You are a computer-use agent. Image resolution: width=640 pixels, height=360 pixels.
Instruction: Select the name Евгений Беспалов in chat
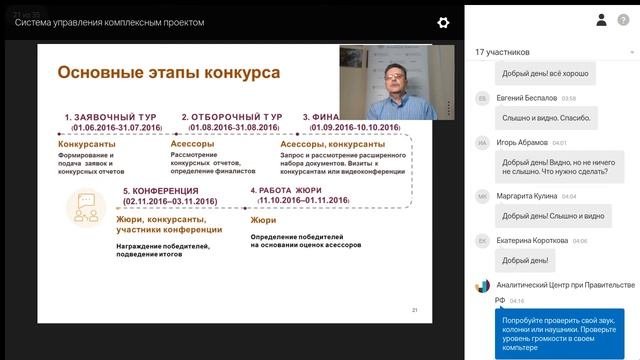coord(527,98)
